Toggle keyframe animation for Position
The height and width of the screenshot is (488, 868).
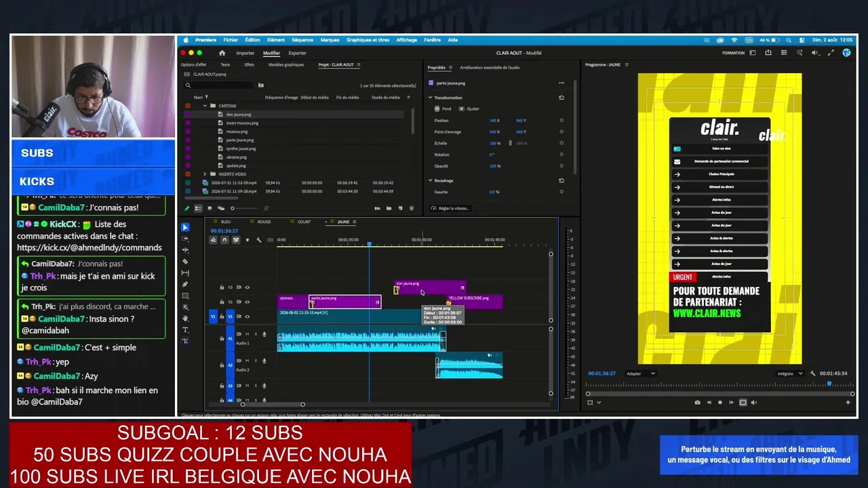click(x=561, y=121)
